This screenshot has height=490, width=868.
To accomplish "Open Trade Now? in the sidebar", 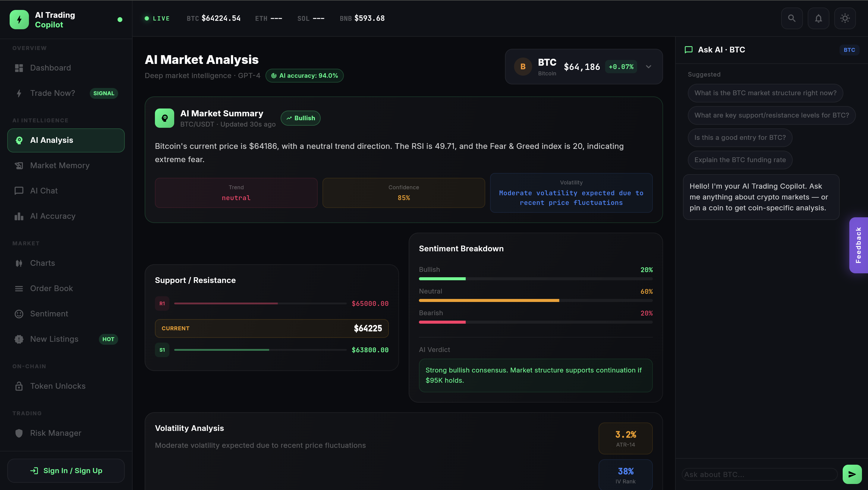I will click(x=66, y=93).
